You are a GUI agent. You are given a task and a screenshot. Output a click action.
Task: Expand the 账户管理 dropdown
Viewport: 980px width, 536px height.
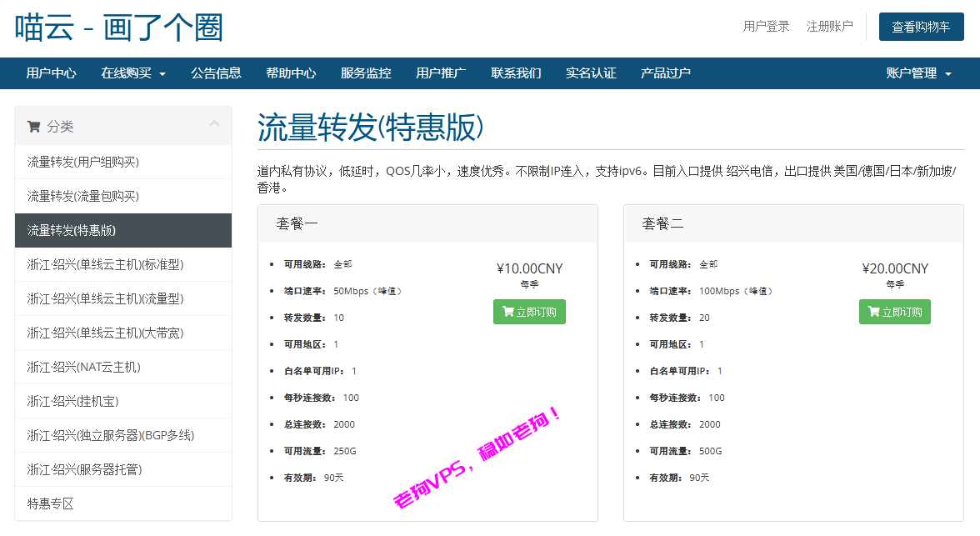[x=918, y=73]
